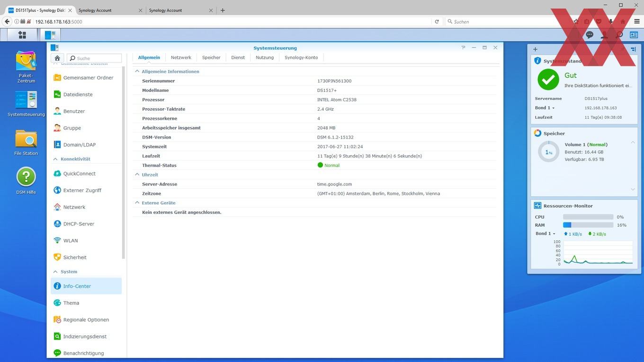The width and height of the screenshot is (644, 362).
Task: Switch to Nutzung tab
Action: click(x=265, y=58)
